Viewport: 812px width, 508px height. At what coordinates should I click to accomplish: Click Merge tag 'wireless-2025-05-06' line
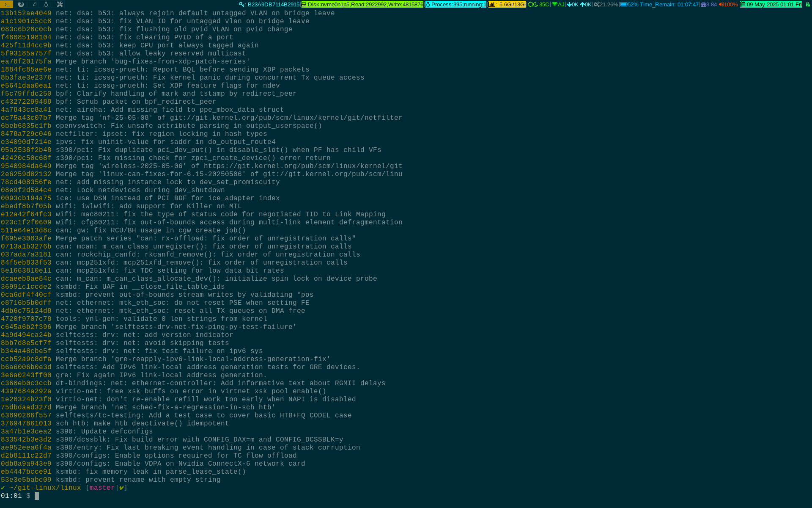click(x=201, y=166)
